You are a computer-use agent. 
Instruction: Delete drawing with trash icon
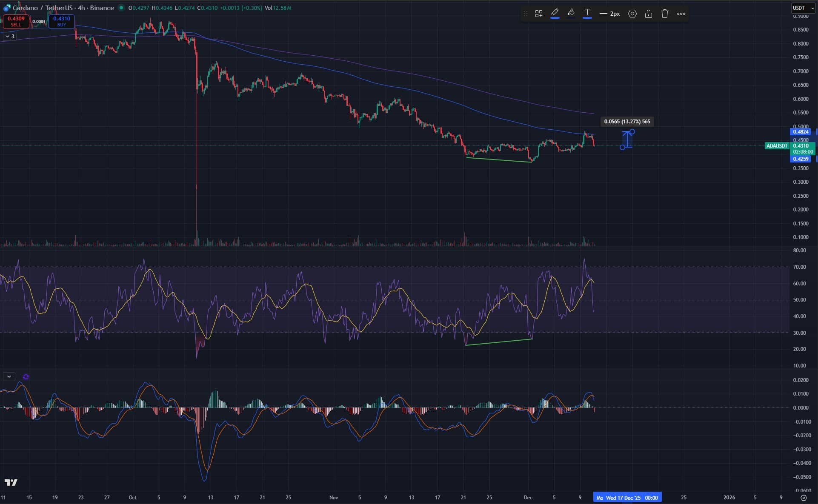point(664,14)
